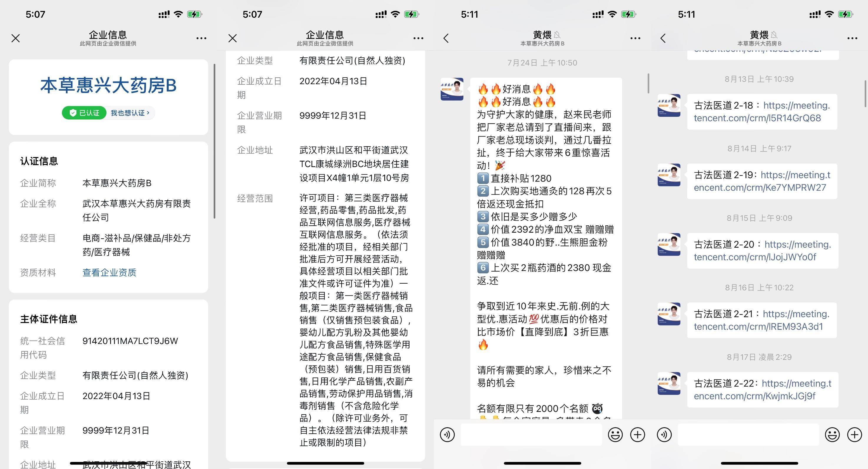Open the plus attachment menu in the 古法医道 chat
The width and height of the screenshot is (868, 469).
(854, 434)
